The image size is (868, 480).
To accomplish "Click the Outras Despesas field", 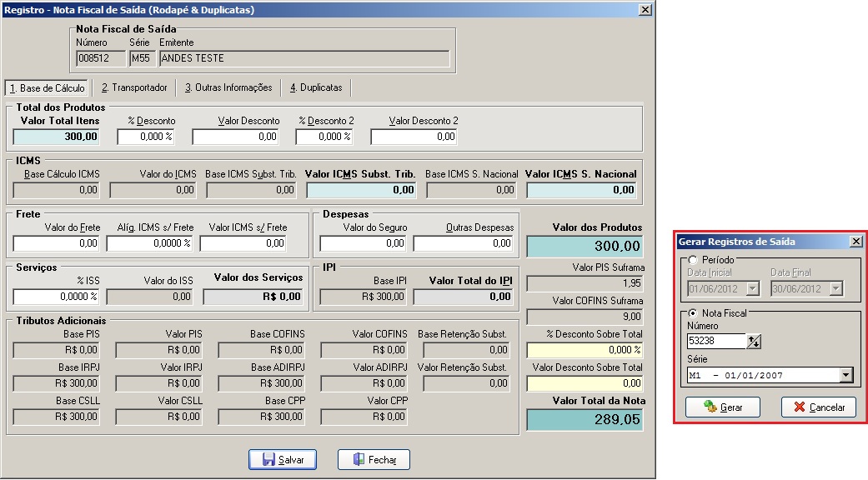I will pyautogui.click(x=464, y=243).
